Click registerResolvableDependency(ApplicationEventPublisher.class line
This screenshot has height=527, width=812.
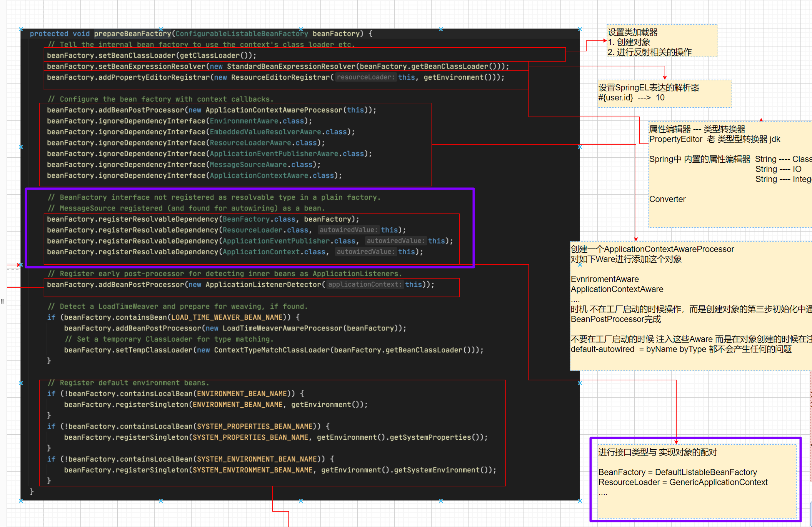pos(250,241)
